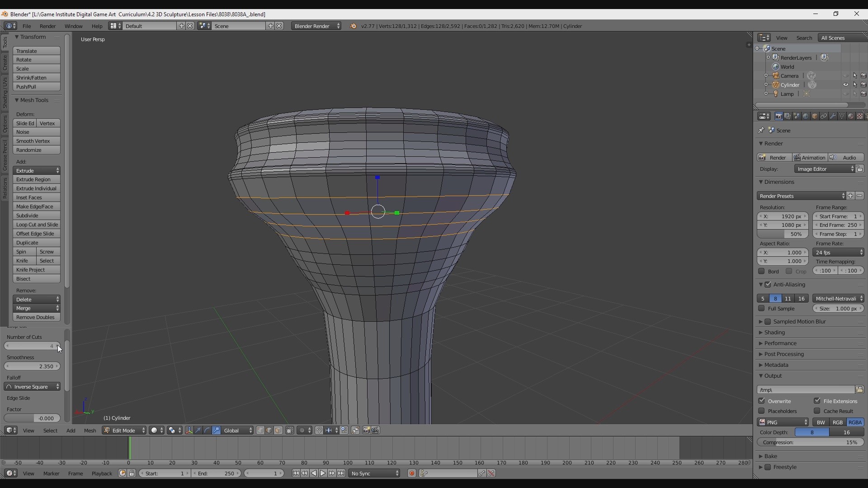Open the Render menu in top bar
The image size is (868, 488).
tap(47, 26)
